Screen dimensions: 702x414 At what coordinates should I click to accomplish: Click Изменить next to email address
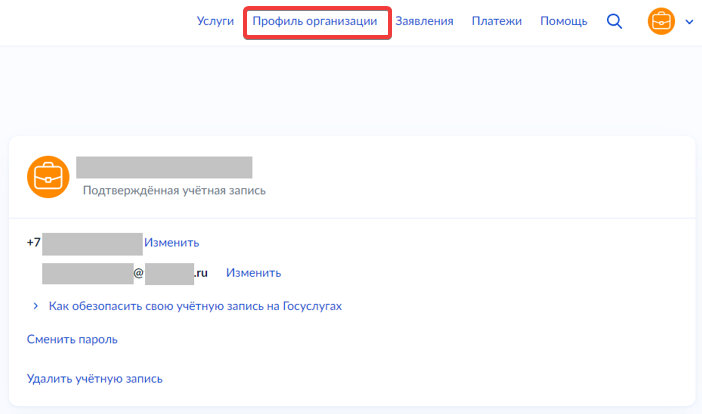[253, 273]
